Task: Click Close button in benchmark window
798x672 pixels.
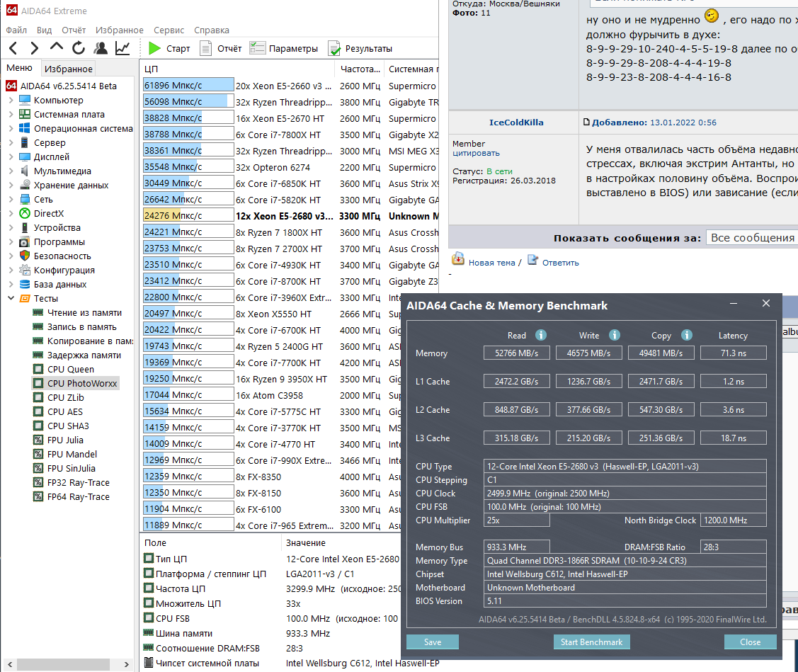Action: (x=750, y=642)
